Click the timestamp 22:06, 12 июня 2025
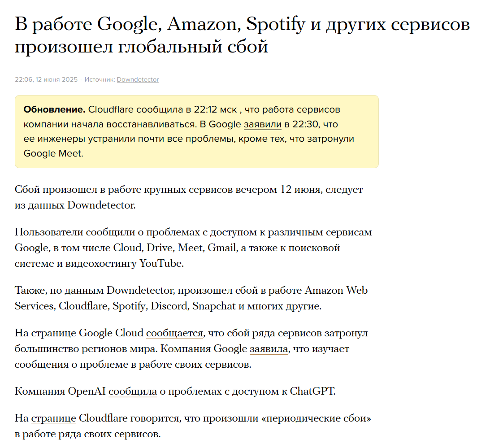Screen dimensions: 477x448 click(x=46, y=79)
